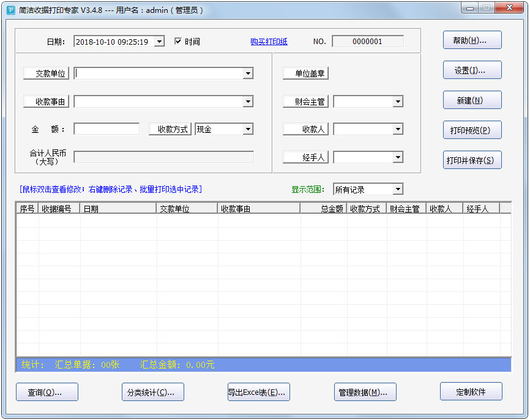Expand the 交款单位 dropdown list

(248, 73)
